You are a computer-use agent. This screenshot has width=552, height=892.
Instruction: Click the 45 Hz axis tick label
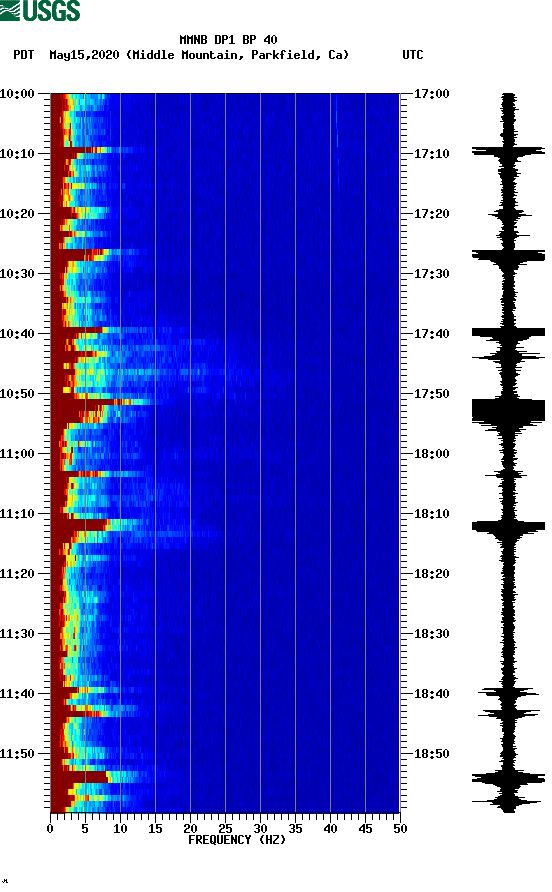click(365, 829)
